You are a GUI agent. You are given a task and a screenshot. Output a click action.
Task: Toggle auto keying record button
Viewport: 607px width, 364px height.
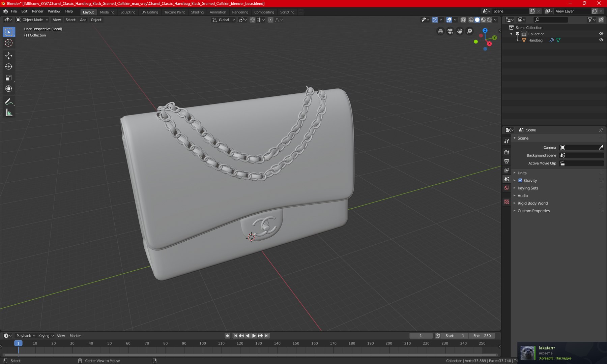click(227, 336)
